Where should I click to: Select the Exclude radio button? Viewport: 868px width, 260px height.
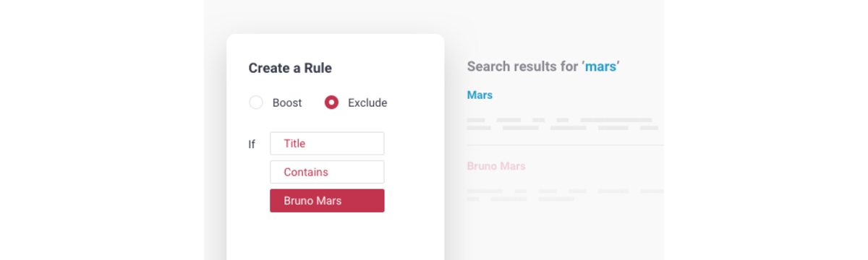pos(331,103)
